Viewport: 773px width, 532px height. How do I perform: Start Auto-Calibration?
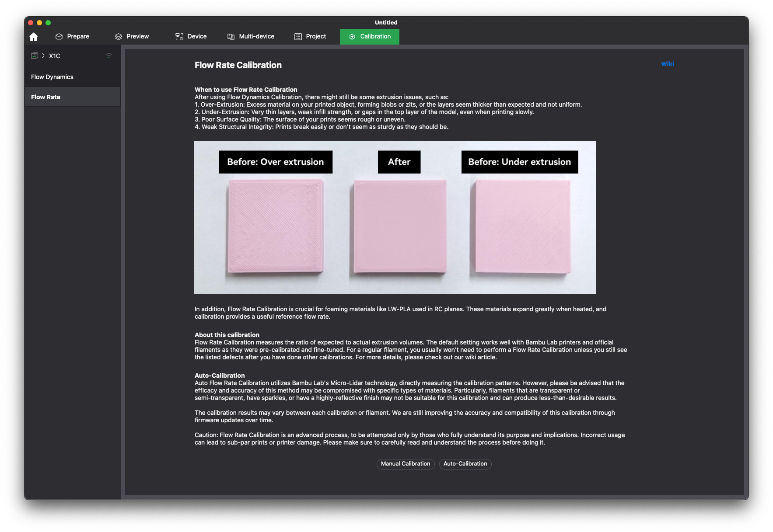pos(465,464)
